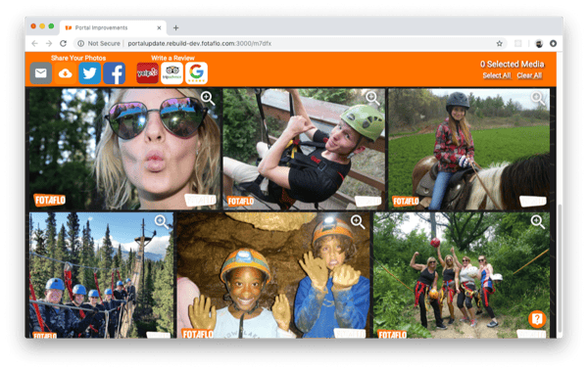Open a new browser tab
This screenshot has width=588, height=371.
click(x=175, y=27)
